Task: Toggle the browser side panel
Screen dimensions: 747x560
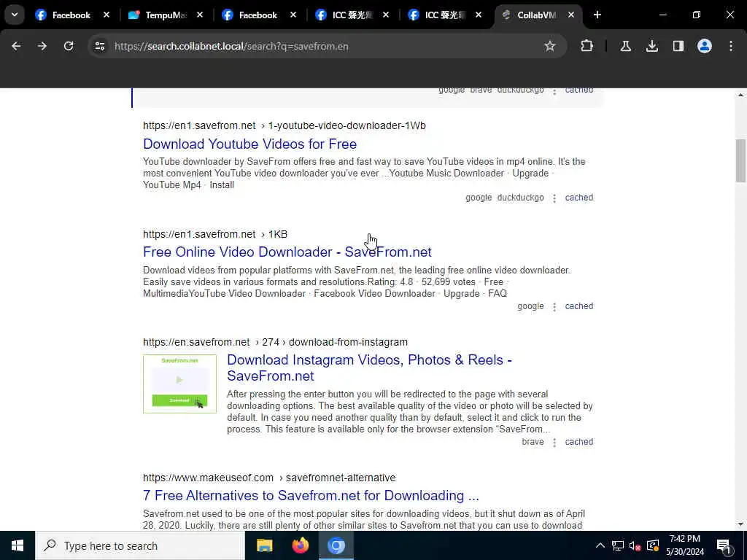Action: 678,46
